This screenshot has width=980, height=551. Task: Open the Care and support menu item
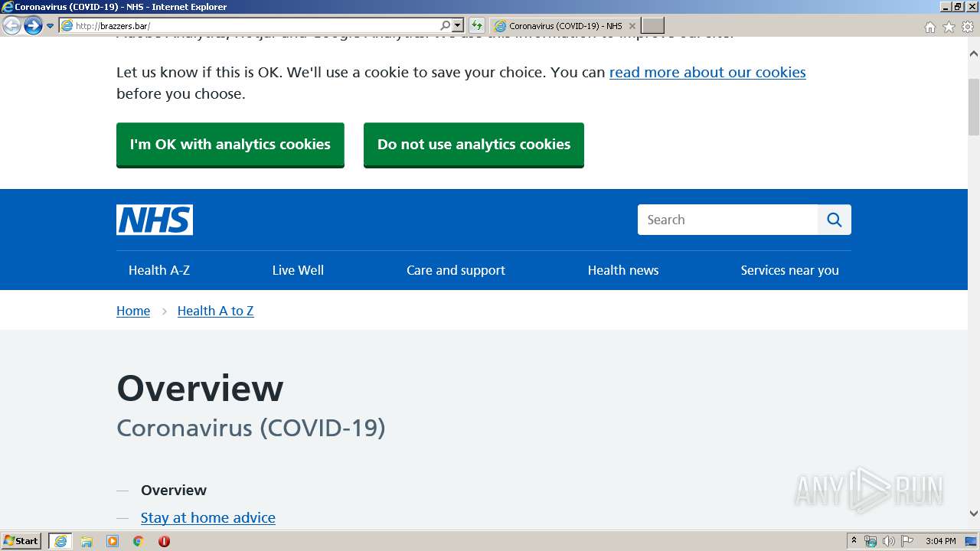coord(456,270)
